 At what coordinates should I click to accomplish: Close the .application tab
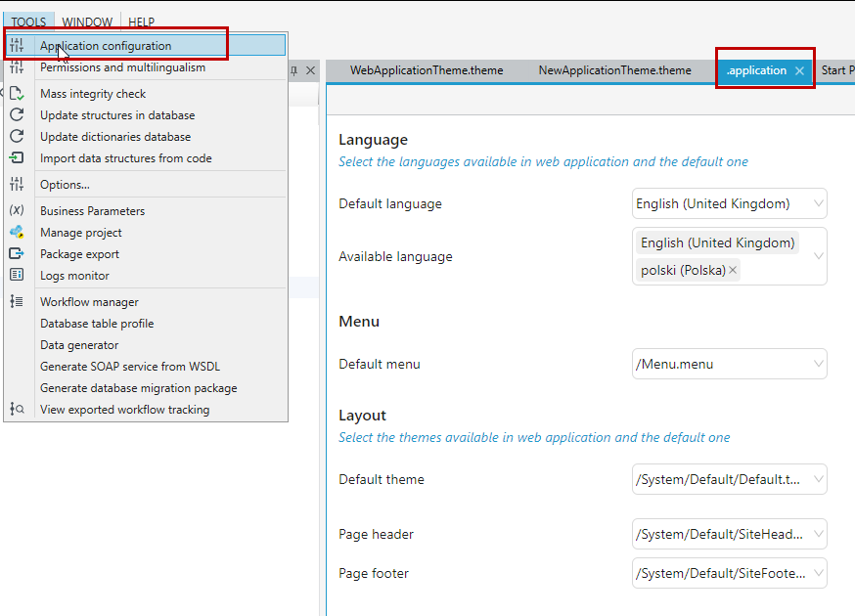[x=799, y=70]
